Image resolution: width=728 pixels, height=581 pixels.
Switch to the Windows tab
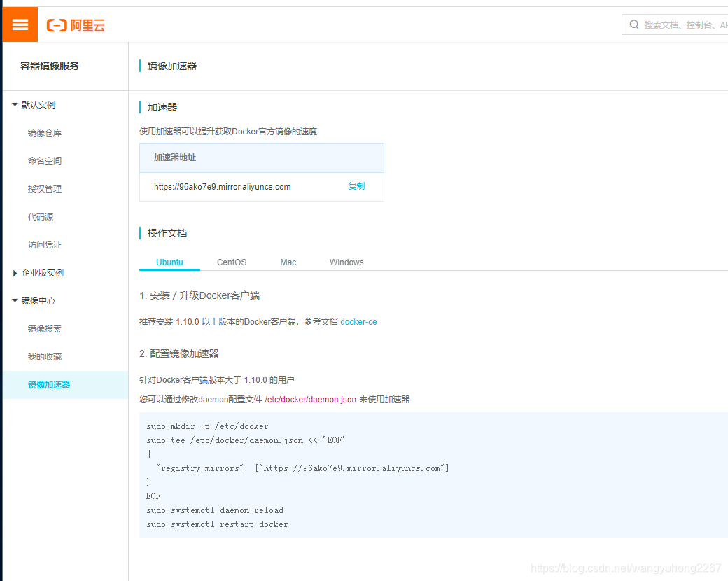coord(346,262)
